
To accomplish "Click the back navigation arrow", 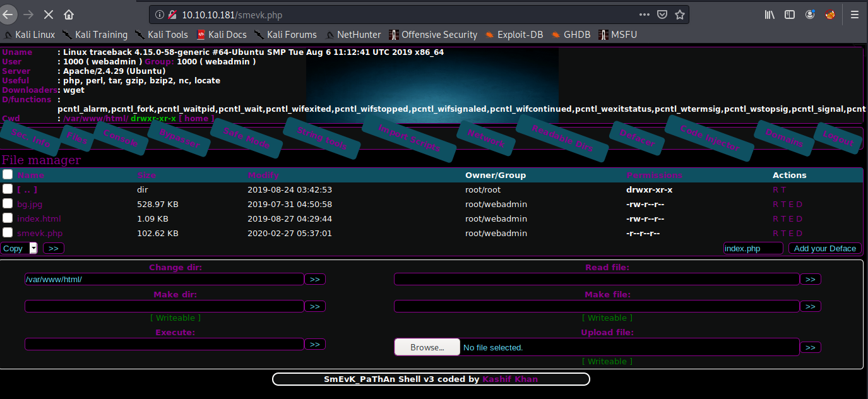I will pos(8,15).
